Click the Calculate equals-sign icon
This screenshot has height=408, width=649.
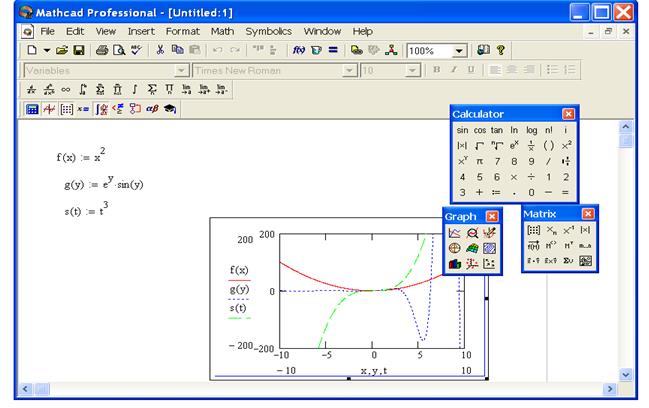333,50
